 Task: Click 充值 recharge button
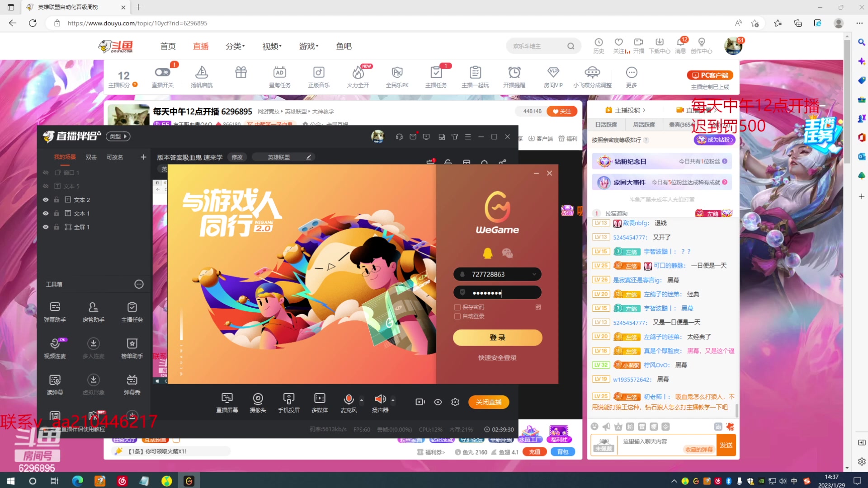tap(534, 452)
